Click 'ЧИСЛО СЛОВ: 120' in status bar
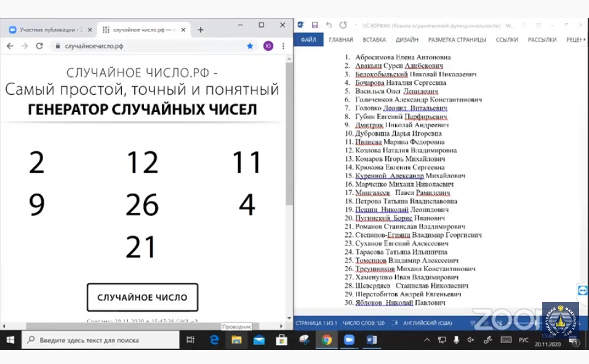 pos(364,323)
